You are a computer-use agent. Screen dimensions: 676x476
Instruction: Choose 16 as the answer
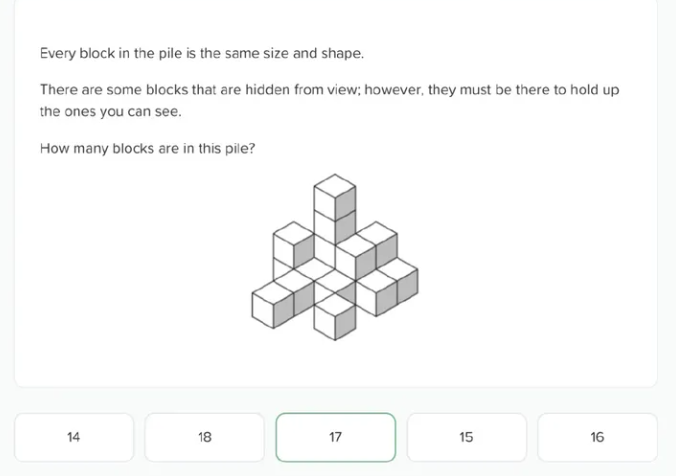597,437
